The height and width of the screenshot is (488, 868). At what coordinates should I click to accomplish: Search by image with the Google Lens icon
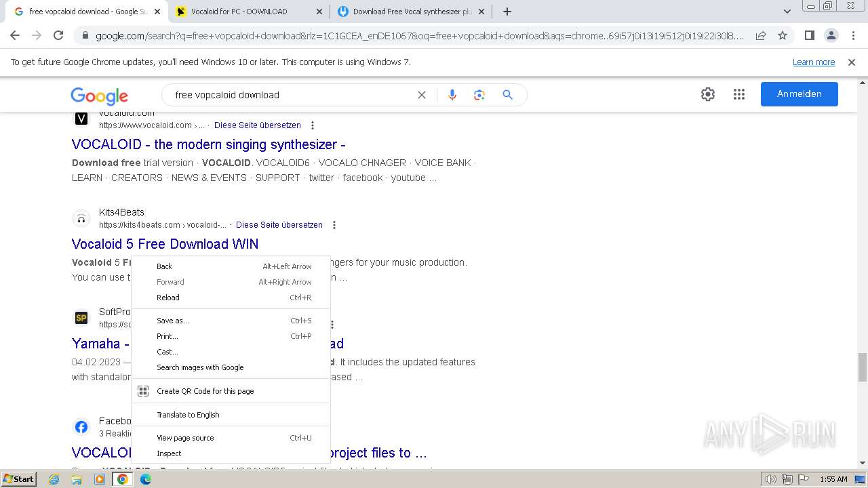pyautogui.click(x=479, y=95)
